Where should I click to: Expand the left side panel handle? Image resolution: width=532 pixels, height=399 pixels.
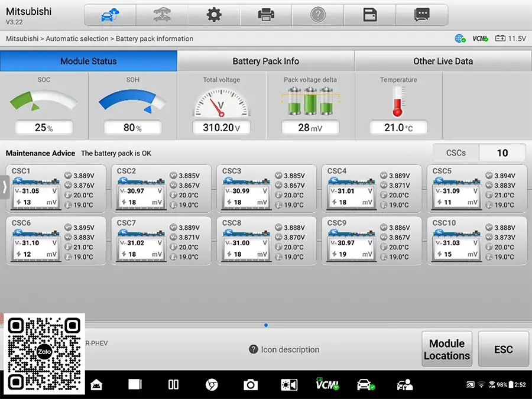pos(4,187)
